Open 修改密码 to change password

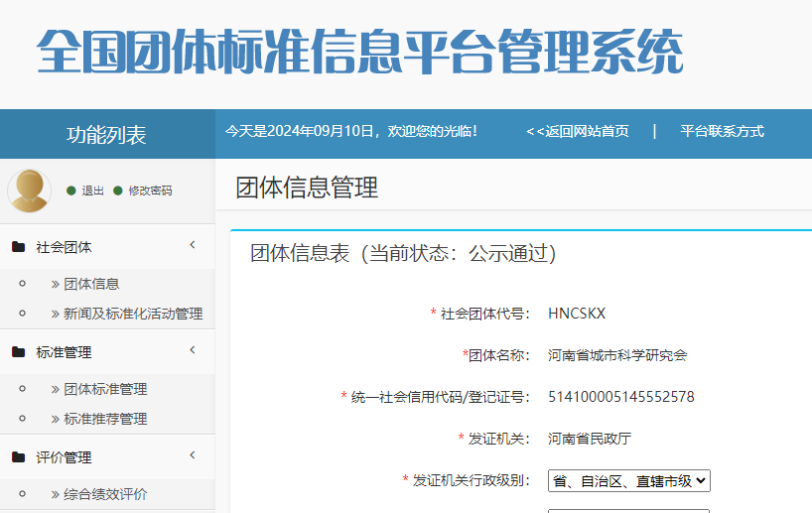point(150,191)
